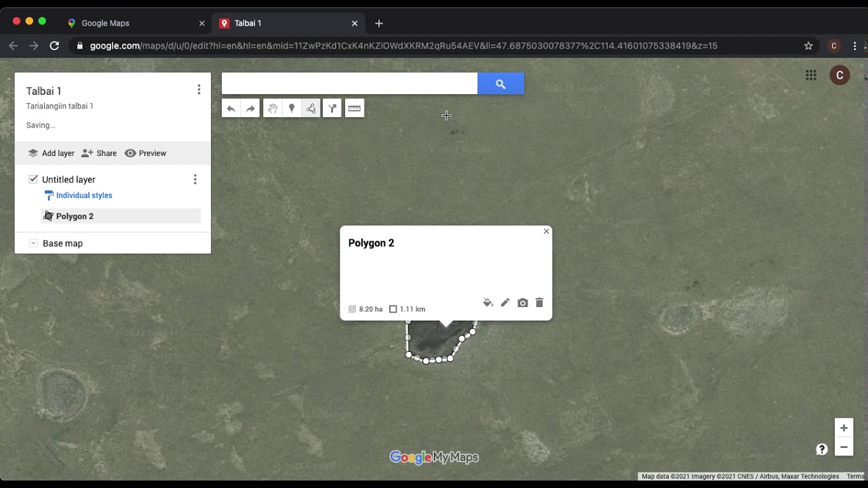This screenshot has height=488, width=868.
Task: Close the Google Maps browser tab
Action: pos(201,23)
